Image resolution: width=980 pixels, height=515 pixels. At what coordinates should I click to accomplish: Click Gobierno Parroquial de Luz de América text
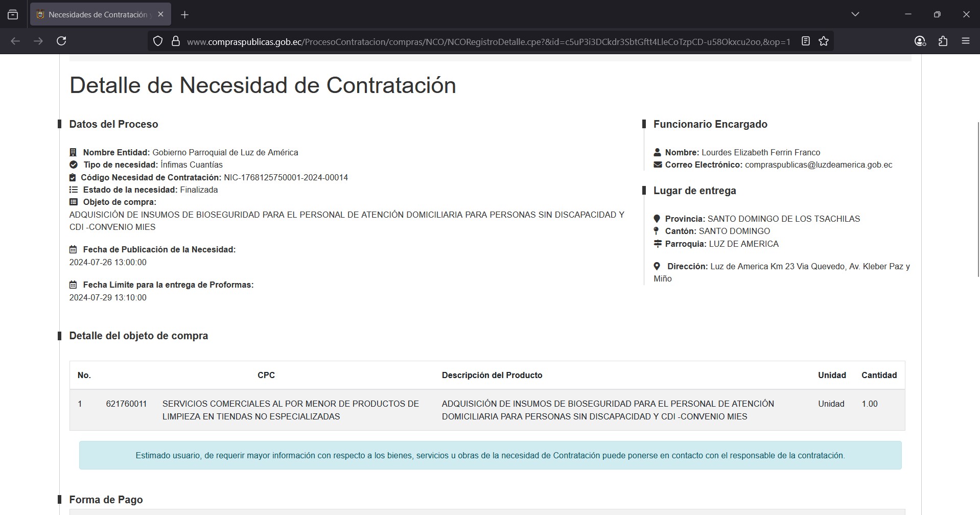click(x=225, y=152)
